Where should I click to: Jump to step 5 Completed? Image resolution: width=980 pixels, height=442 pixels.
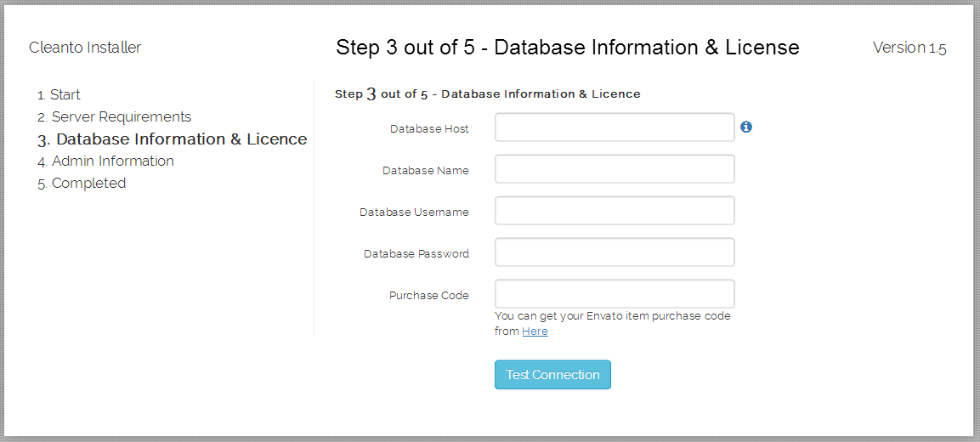[x=82, y=184]
